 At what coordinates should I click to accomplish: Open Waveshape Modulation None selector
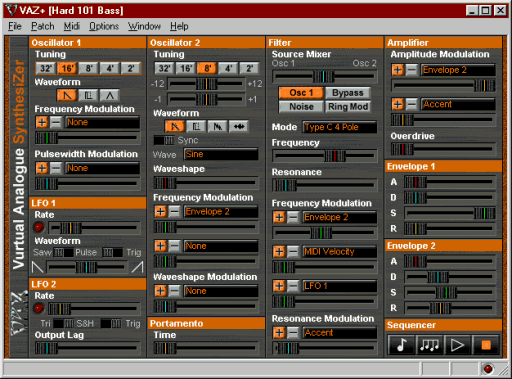click(221, 291)
